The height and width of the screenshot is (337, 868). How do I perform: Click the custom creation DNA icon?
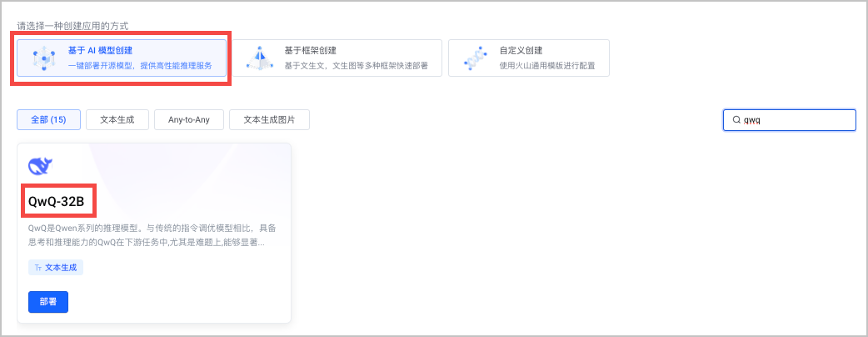[476, 58]
